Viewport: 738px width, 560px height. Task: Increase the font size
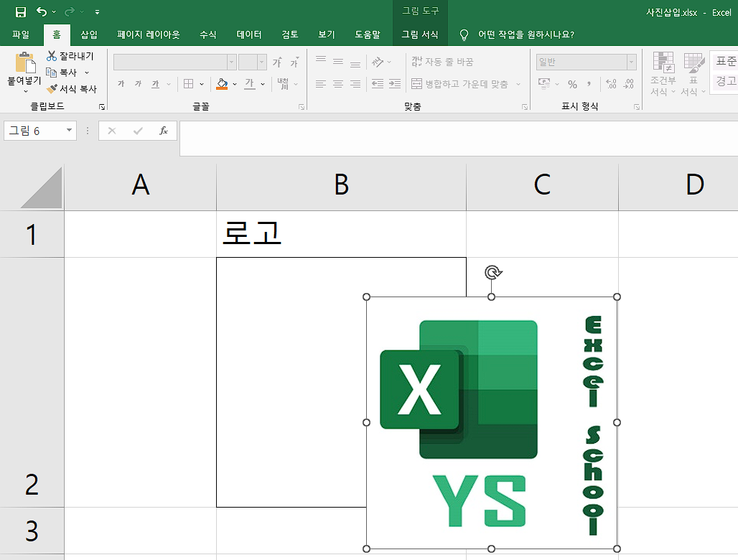(x=278, y=62)
